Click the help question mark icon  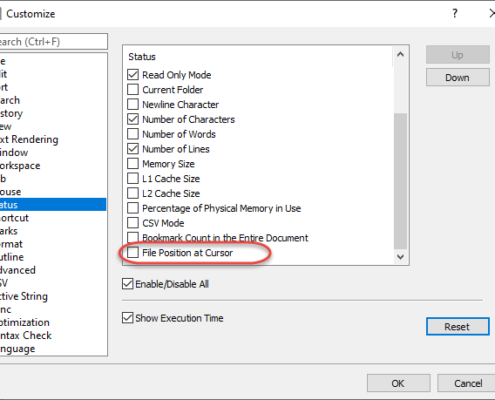455,14
